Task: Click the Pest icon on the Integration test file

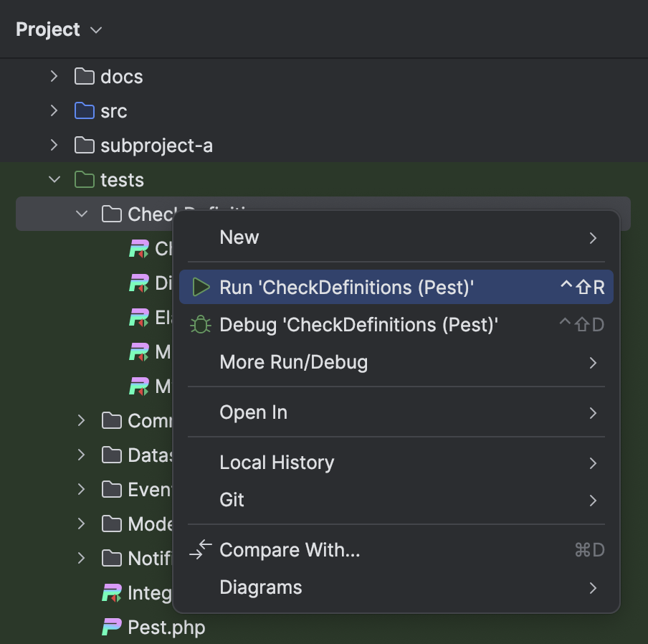Action: pyautogui.click(x=113, y=592)
